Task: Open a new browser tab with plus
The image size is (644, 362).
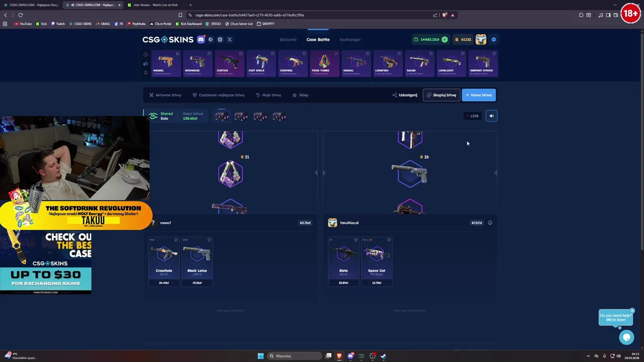Action: pos(190,5)
